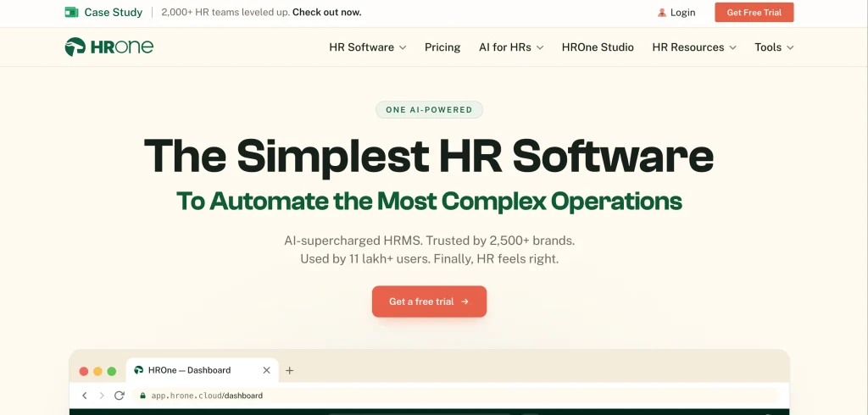
Task: Click the app.hrone.cloud/dashboard address field
Action: (x=455, y=396)
